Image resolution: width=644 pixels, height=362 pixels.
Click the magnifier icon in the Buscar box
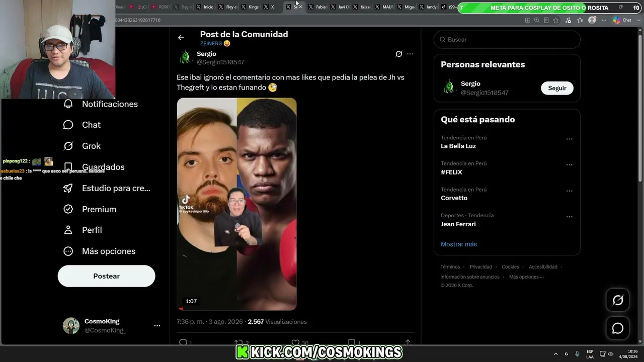(x=443, y=40)
